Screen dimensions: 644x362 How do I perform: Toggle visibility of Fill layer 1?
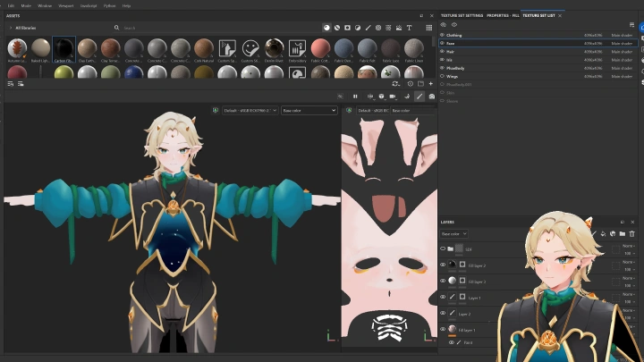click(x=443, y=329)
